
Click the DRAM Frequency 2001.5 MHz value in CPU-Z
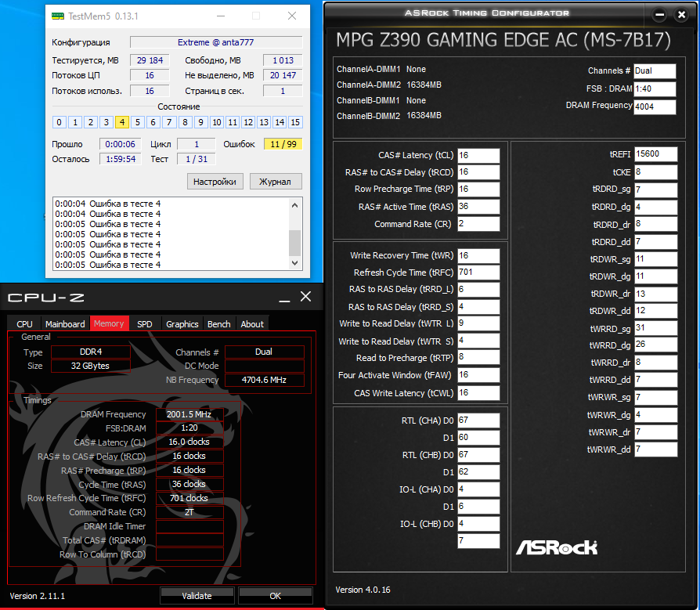click(x=189, y=414)
